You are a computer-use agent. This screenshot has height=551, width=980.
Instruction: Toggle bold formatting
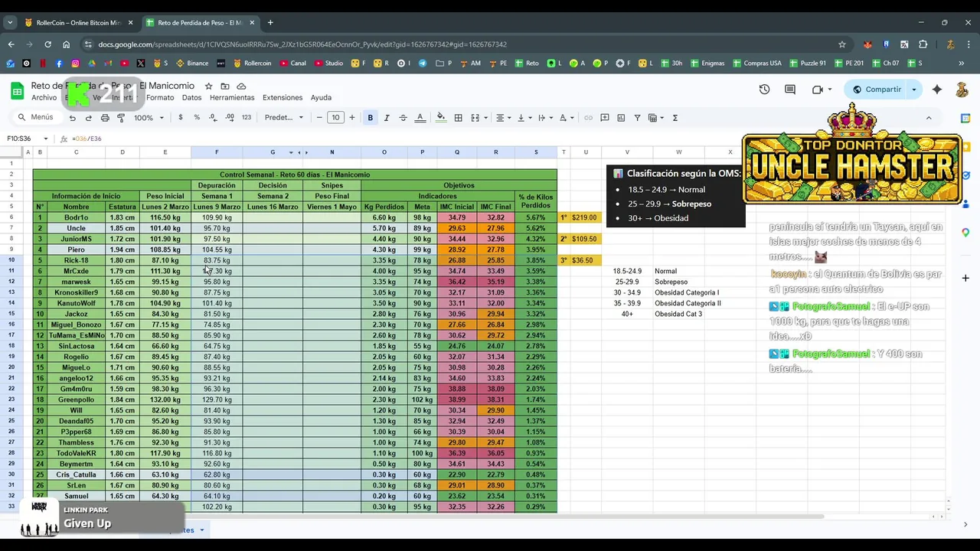click(371, 118)
